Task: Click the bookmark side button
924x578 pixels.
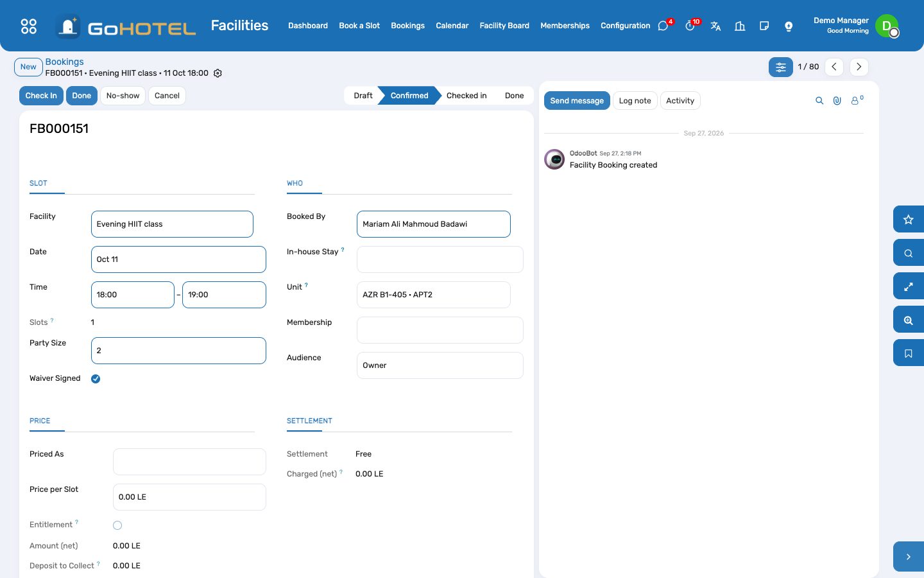Action: click(x=909, y=353)
